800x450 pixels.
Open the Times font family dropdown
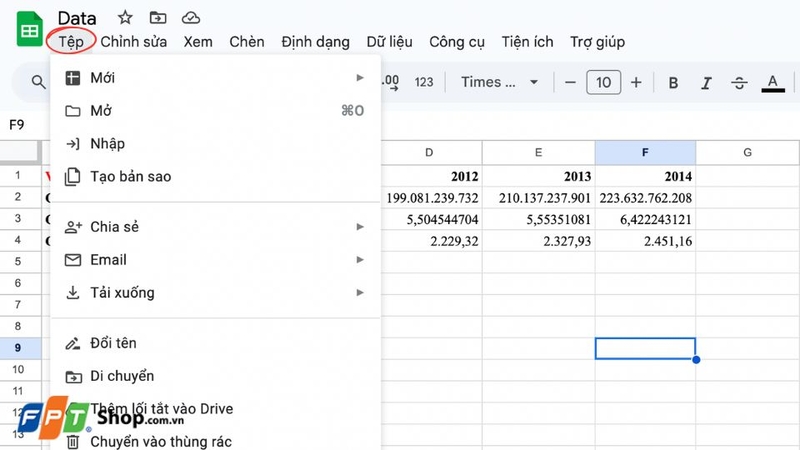pyautogui.click(x=500, y=82)
